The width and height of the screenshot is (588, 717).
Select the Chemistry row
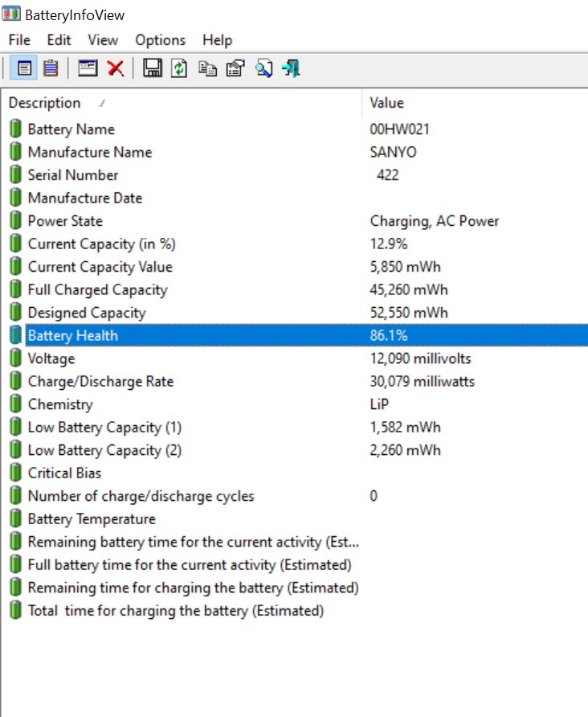[x=295, y=404]
